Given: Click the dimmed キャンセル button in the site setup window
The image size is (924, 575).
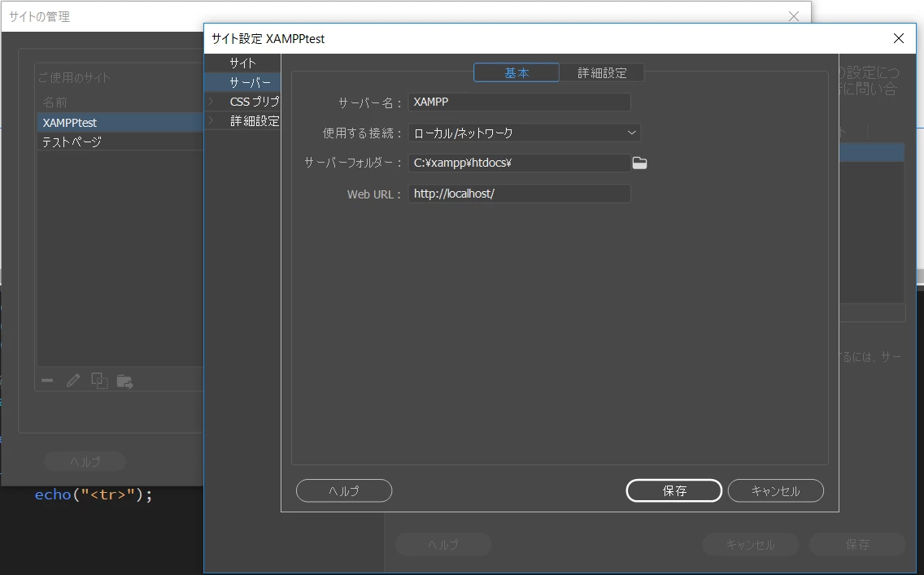Looking at the screenshot, I should point(750,544).
